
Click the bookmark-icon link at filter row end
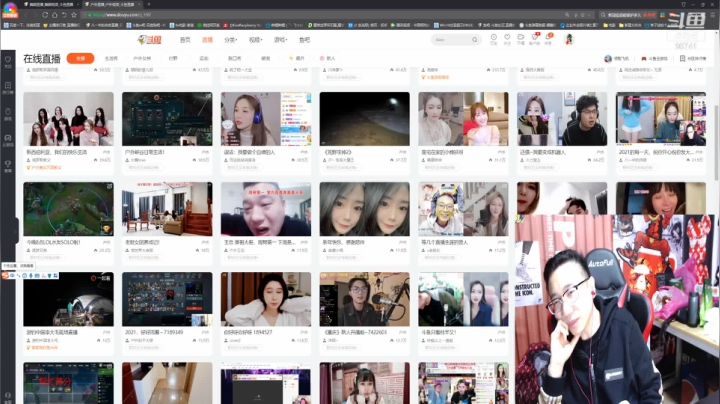point(693,58)
